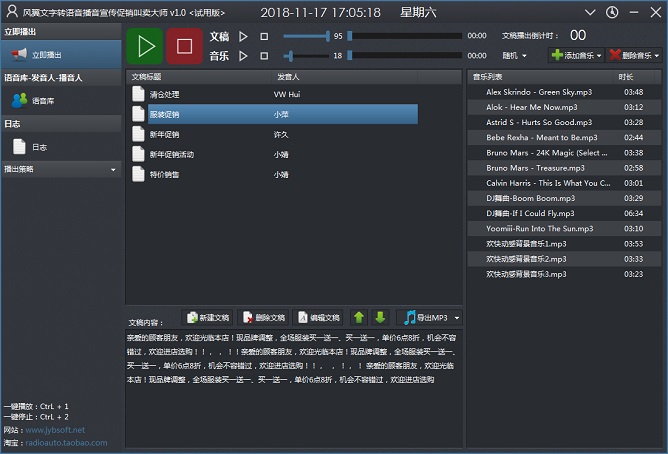Move script up with green up arrow
This screenshot has height=454, width=668.
pyautogui.click(x=359, y=317)
